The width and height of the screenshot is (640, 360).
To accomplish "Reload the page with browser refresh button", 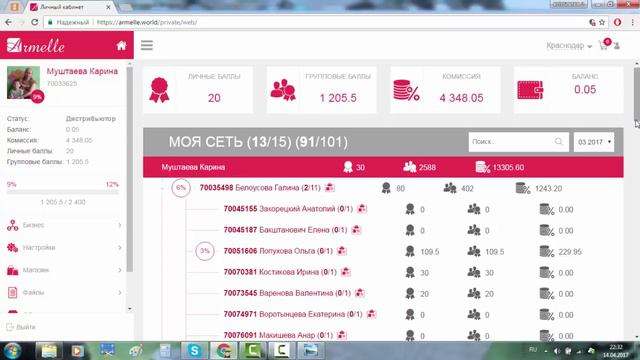I will click(35, 22).
